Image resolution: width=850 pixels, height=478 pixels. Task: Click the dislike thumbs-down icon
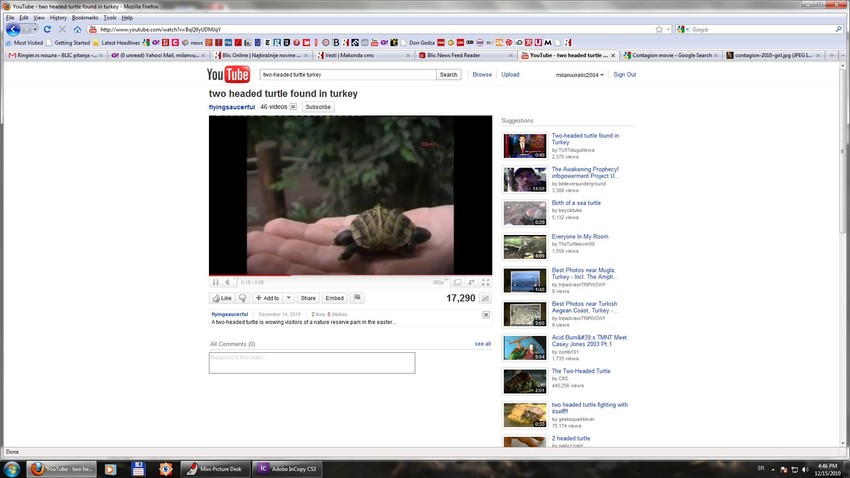pyautogui.click(x=243, y=298)
